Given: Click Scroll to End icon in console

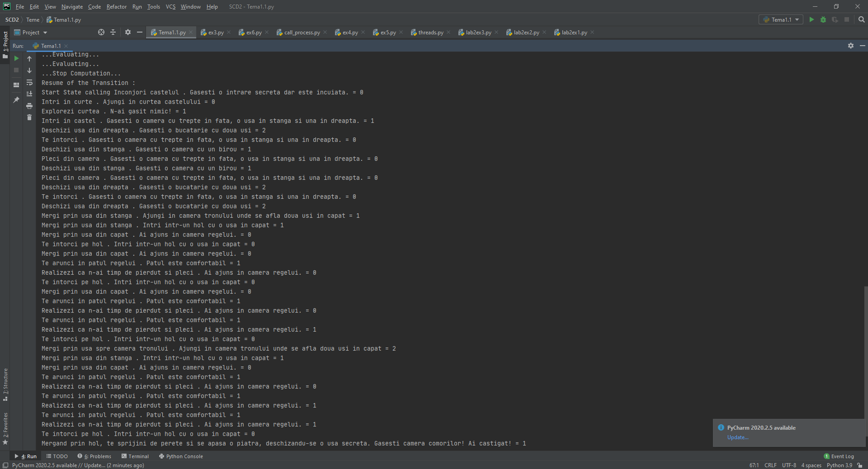Looking at the screenshot, I should click(x=29, y=94).
